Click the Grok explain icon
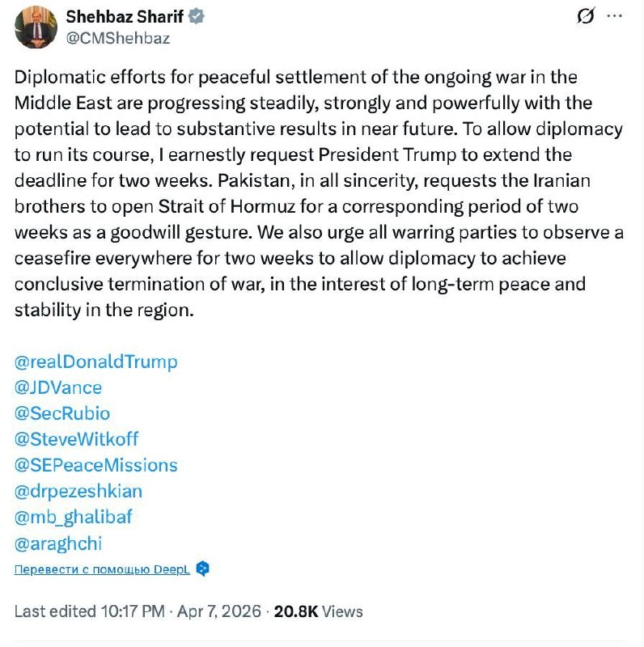Viewport: 644px width, 647px height. [x=586, y=16]
